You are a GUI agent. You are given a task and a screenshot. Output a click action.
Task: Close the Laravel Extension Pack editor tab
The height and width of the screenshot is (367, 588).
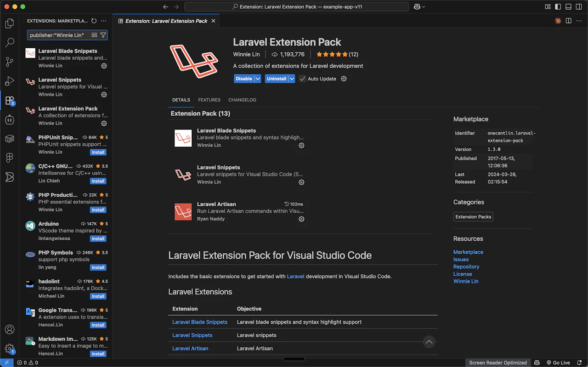click(214, 21)
